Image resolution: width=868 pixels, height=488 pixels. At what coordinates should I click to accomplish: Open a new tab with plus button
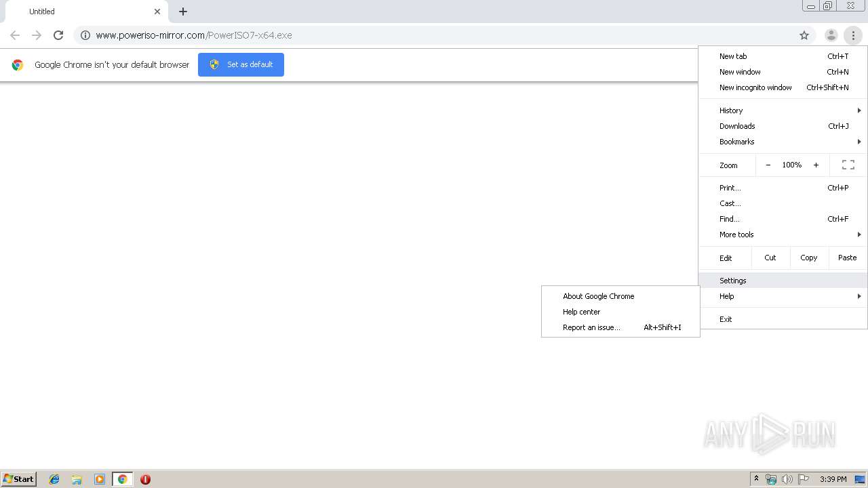pyautogui.click(x=183, y=12)
